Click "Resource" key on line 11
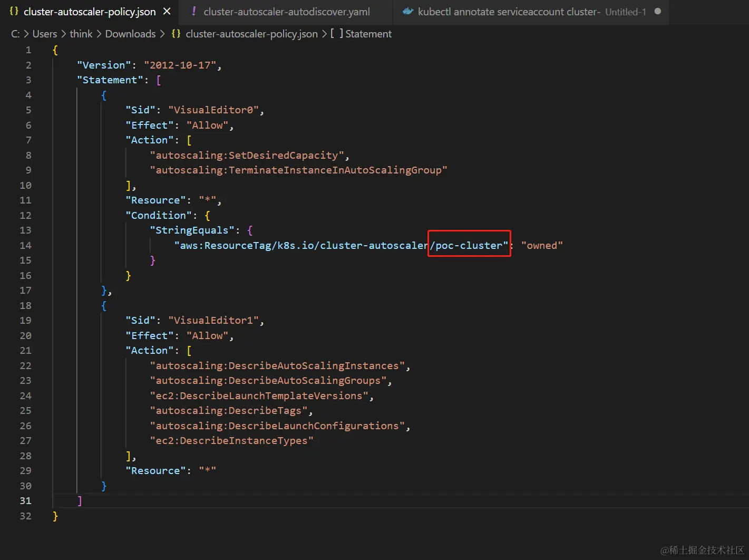 pyautogui.click(x=155, y=200)
